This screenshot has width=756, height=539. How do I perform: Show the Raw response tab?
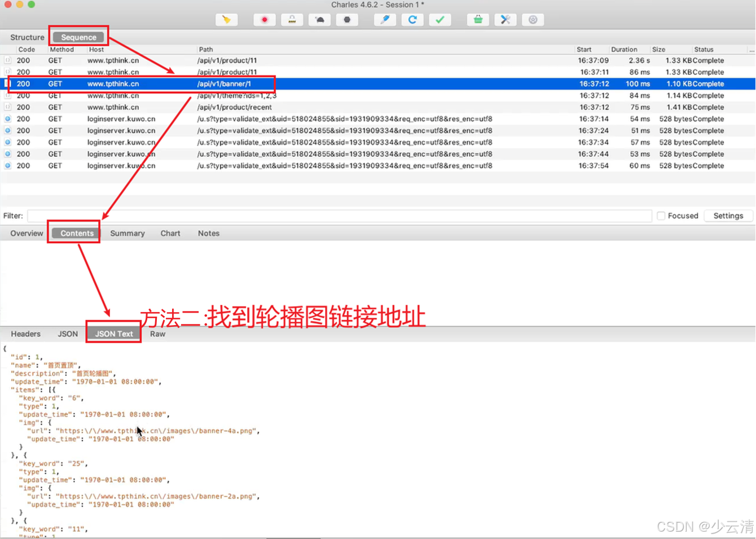tap(158, 334)
